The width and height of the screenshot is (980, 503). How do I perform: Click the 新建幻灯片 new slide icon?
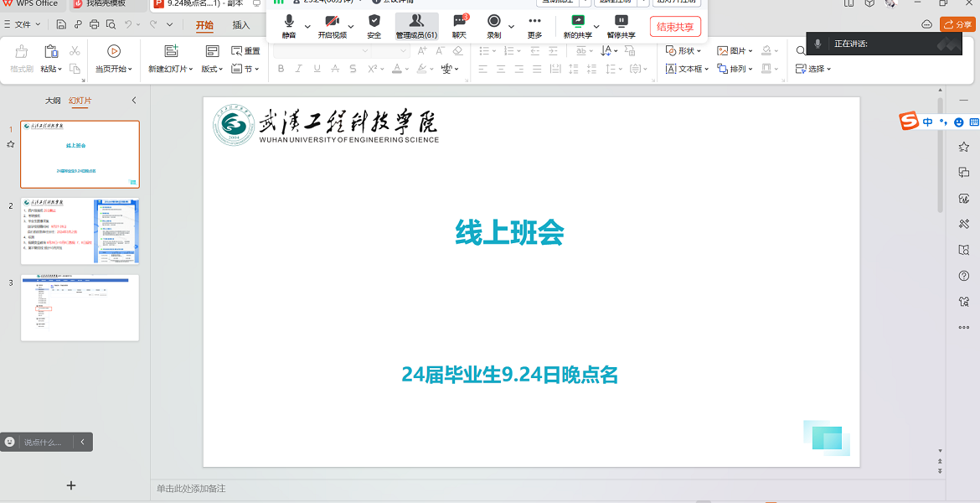171,51
